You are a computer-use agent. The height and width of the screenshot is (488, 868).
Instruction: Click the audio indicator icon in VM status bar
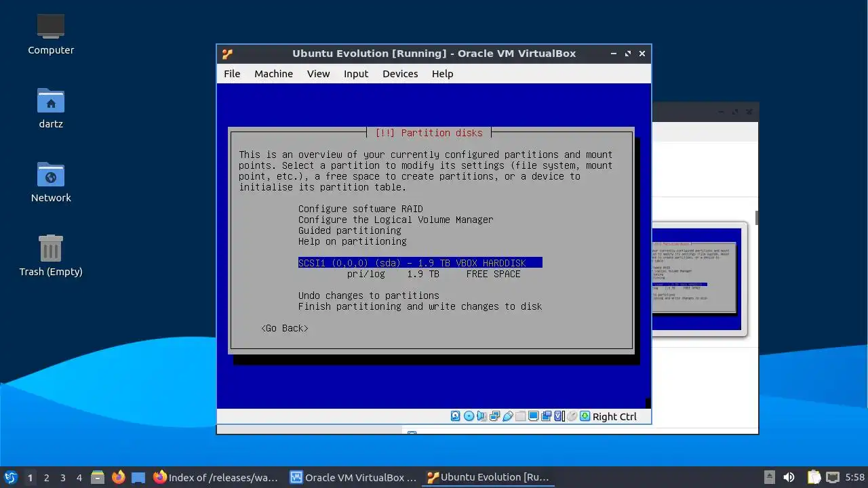tap(481, 416)
